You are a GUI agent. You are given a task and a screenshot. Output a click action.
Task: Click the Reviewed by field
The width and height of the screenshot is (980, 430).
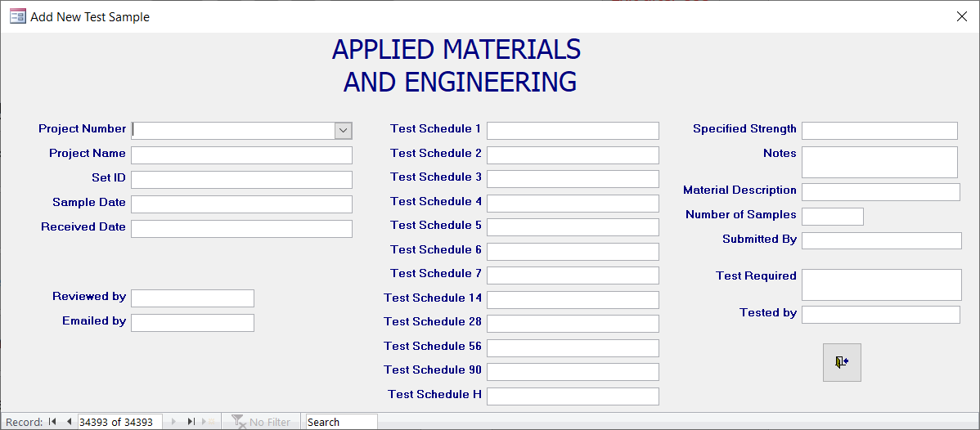coord(192,298)
